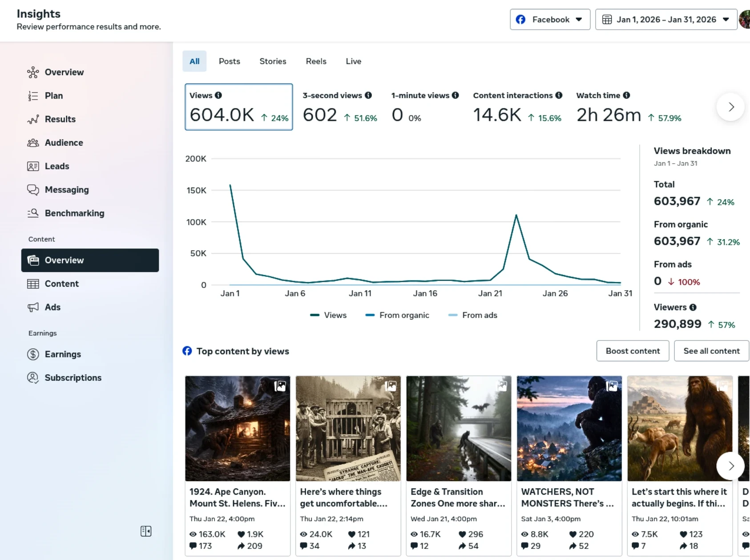Open the Jan 1 – Jan 31 date range picker
750x560 pixels.
point(665,20)
